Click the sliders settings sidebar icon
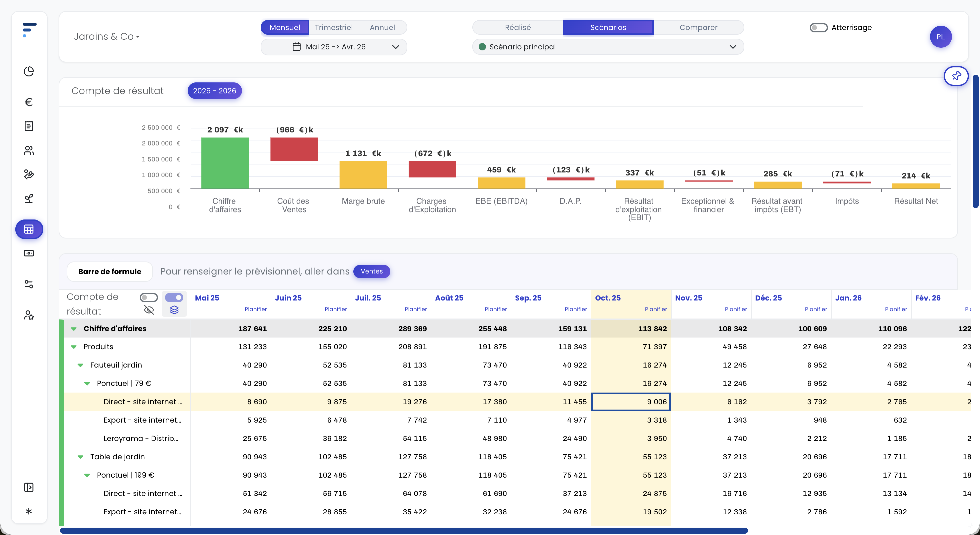This screenshot has height=535, width=980. click(29, 284)
